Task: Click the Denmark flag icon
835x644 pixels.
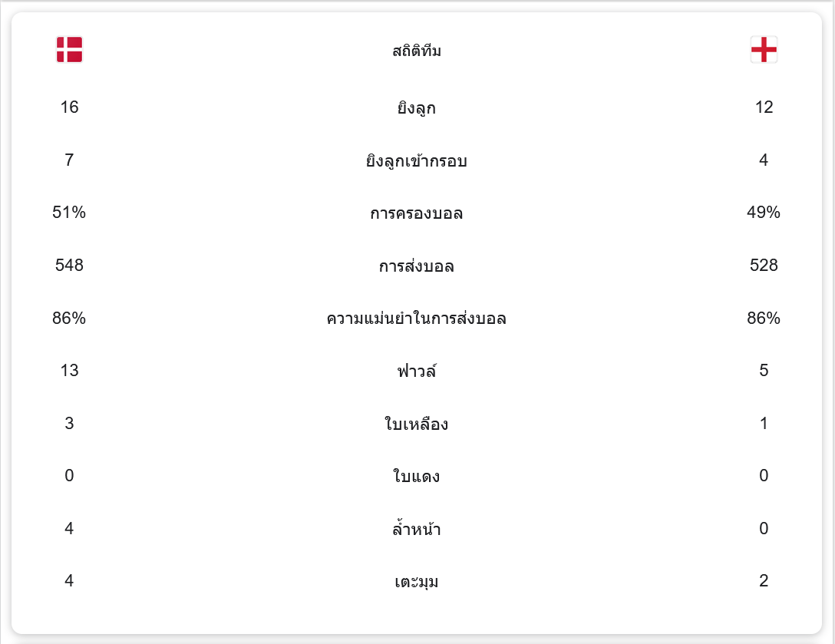Action: point(69,50)
